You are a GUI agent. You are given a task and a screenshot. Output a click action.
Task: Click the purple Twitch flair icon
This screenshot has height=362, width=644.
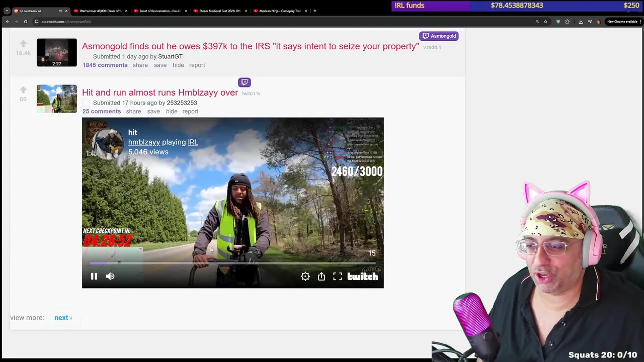point(245,82)
